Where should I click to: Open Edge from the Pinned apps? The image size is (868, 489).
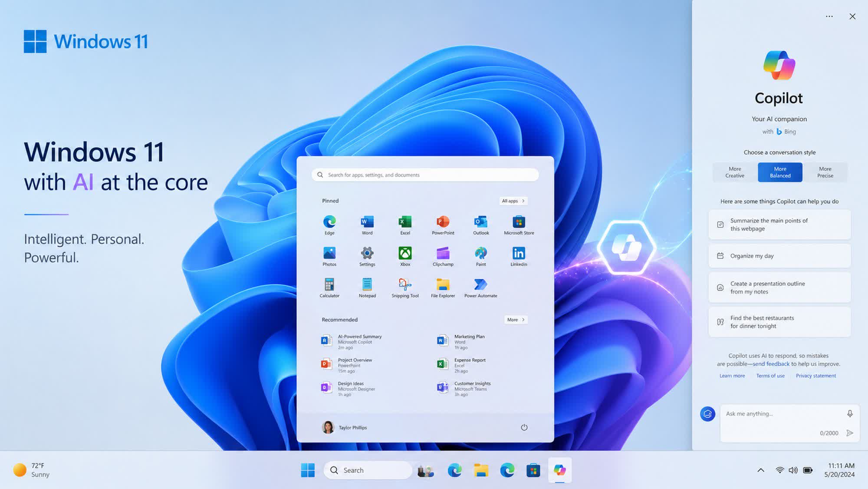[329, 225]
